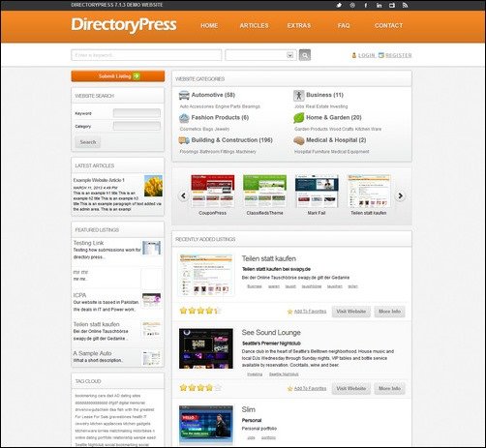Focus the Keyword field in Website Search panel
This screenshot has width=486, height=448.
pyautogui.click(x=137, y=113)
